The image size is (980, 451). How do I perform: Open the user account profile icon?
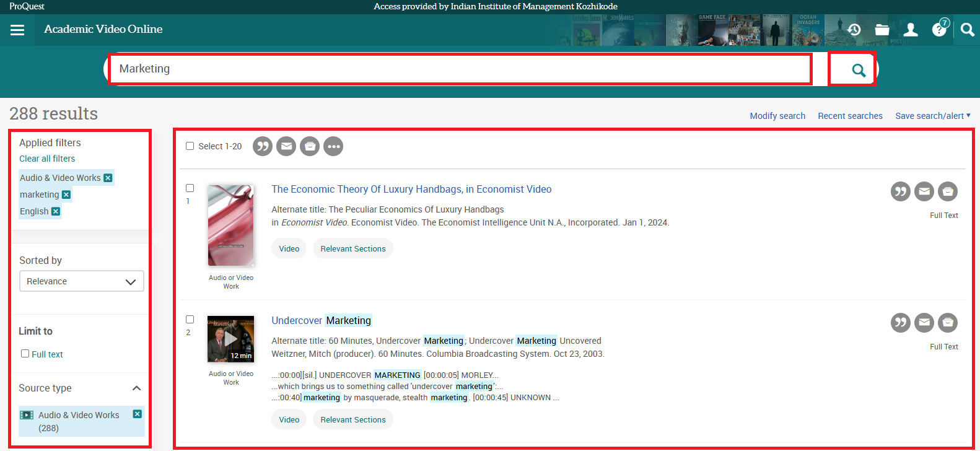pos(911,30)
